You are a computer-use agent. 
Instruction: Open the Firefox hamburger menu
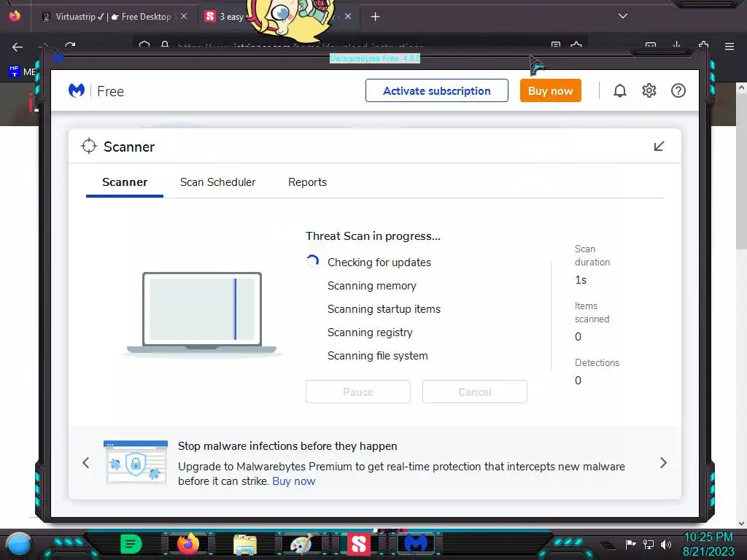click(729, 46)
